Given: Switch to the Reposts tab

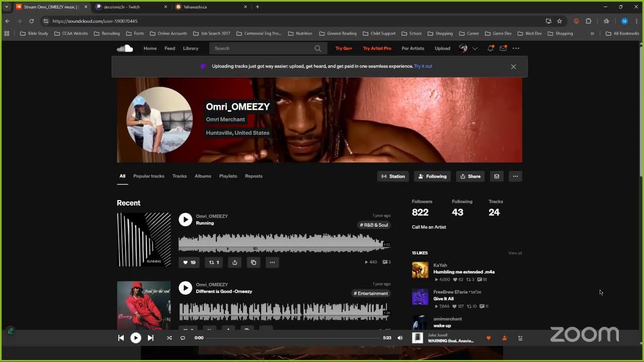Looking at the screenshot, I should pos(254,176).
